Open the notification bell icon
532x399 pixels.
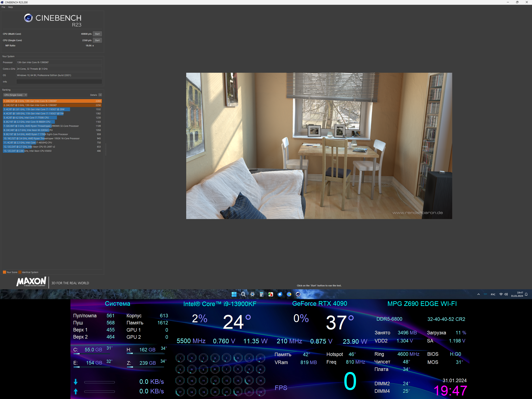tap(526, 294)
